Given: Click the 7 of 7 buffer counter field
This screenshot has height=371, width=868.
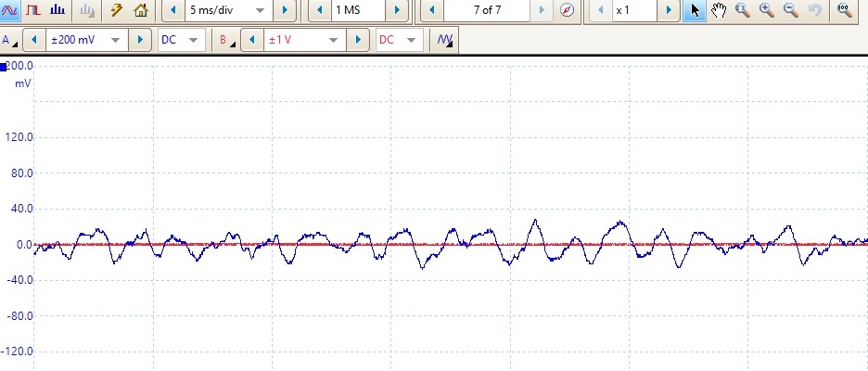Looking at the screenshot, I should click(x=487, y=10).
